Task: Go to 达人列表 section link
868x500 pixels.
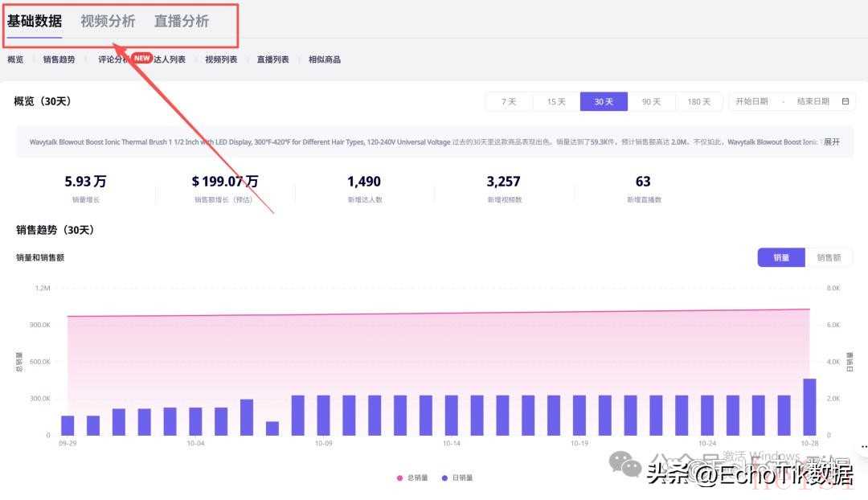Action: pos(170,59)
